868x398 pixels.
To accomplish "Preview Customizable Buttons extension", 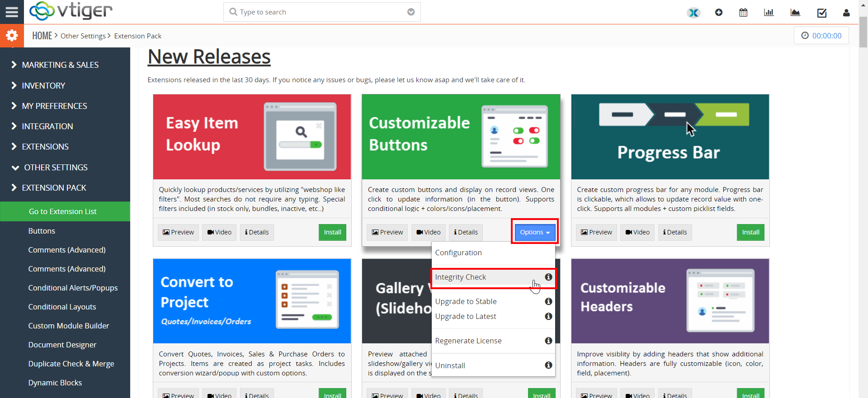I will [387, 232].
